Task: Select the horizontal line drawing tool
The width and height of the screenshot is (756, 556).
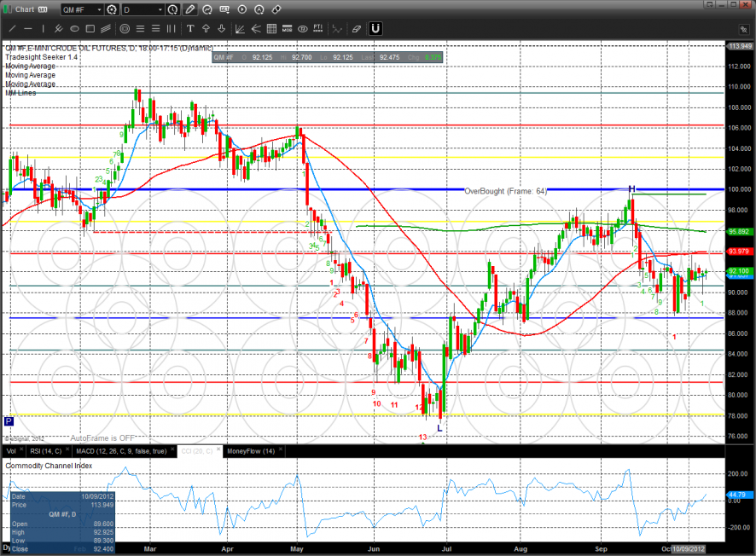Action: [x=28, y=29]
